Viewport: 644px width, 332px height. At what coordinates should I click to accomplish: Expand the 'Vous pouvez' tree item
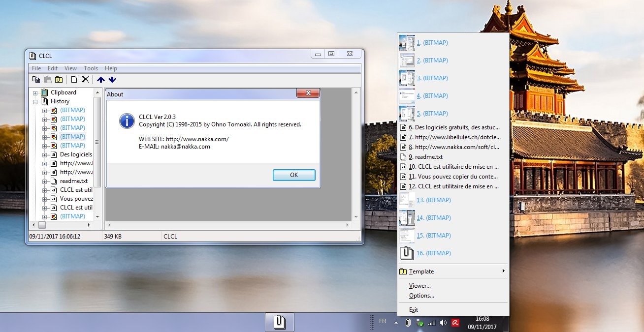(45, 199)
